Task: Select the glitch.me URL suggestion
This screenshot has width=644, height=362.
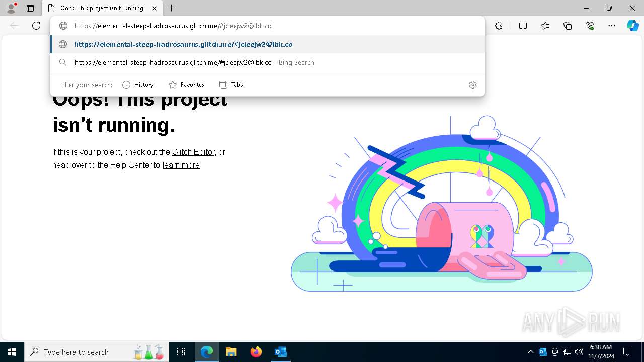Action: pos(267,44)
